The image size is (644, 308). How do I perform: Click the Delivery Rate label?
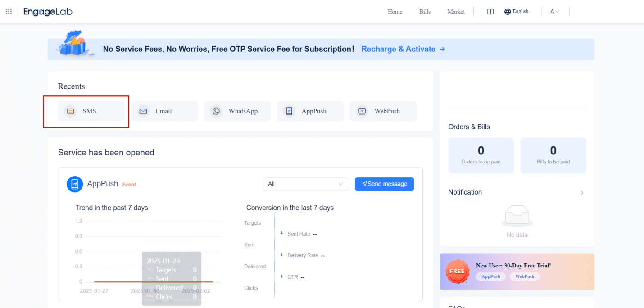(x=303, y=255)
